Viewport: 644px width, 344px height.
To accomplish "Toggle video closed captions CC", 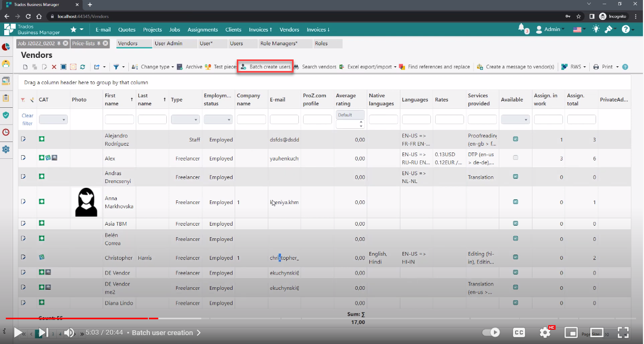I will [x=519, y=332].
